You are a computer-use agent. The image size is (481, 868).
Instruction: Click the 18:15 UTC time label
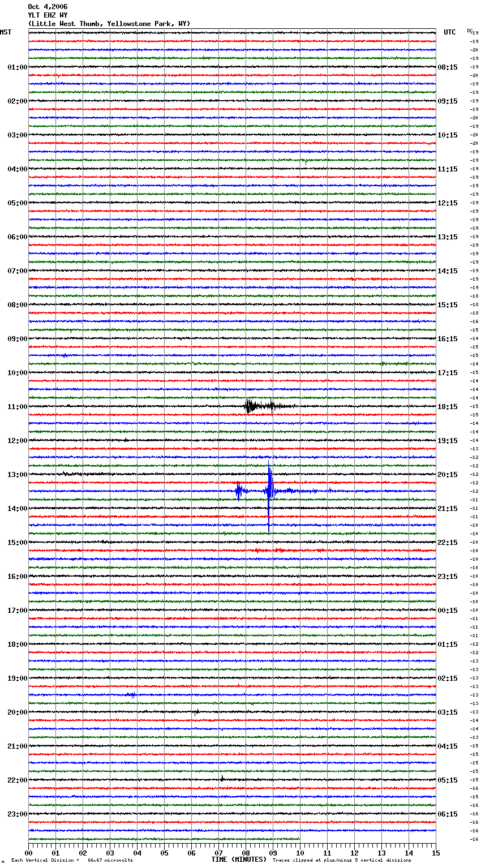tap(448, 407)
